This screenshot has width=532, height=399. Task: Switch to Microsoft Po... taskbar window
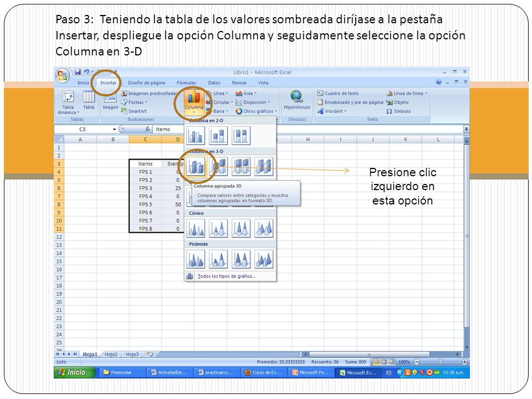coord(311,372)
